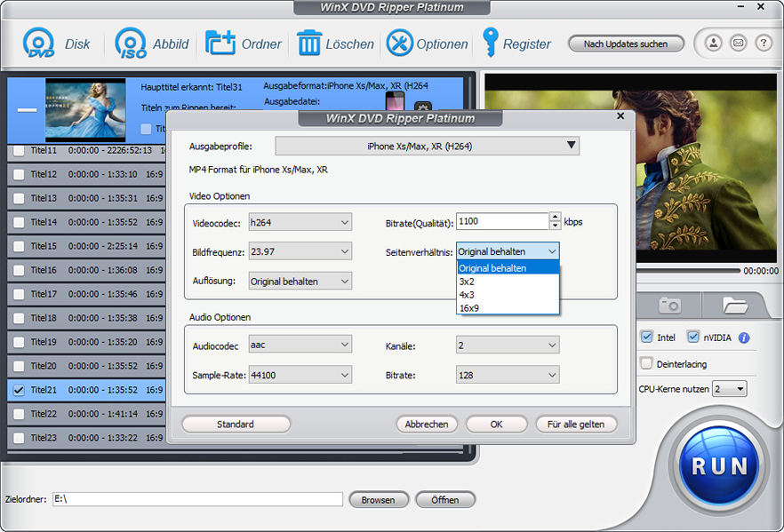Click the big blue RUN button
Viewport: 784px width, 532px height.
pos(718,465)
